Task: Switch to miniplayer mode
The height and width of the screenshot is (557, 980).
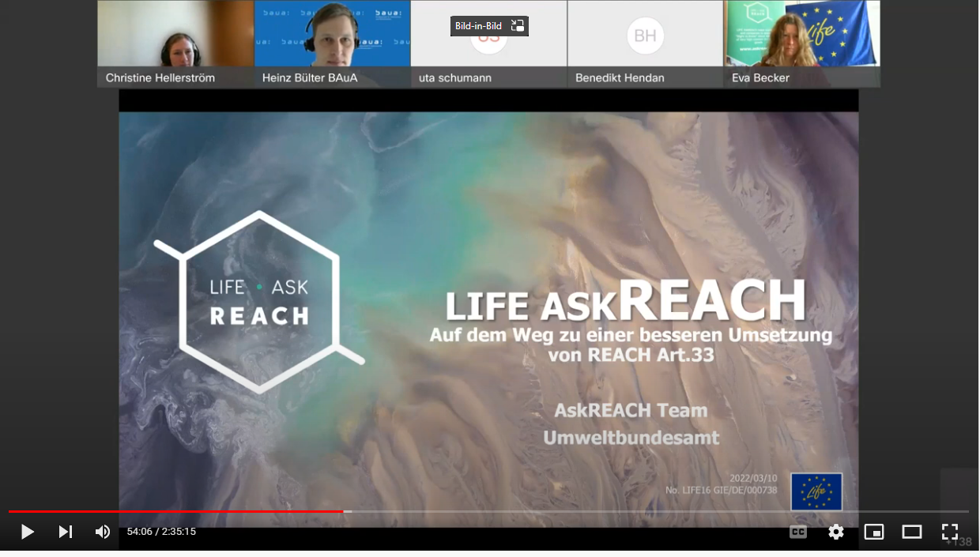Action: (x=874, y=532)
